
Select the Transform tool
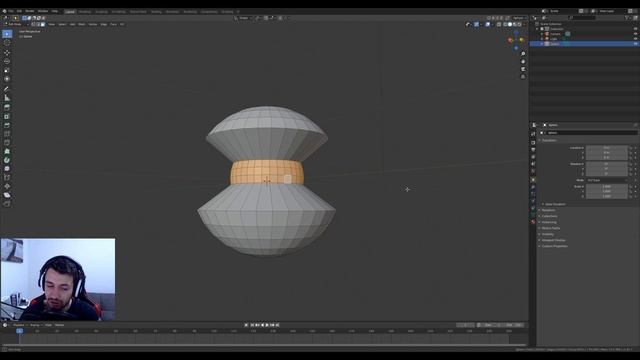tap(7, 79)
